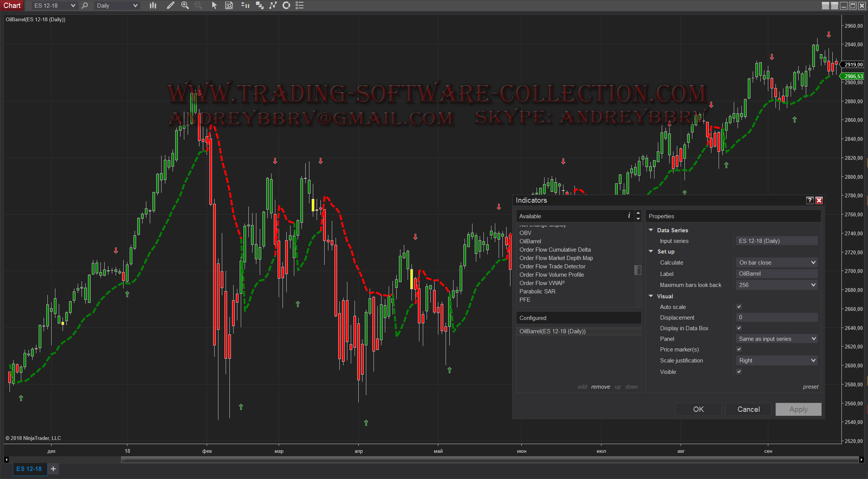Open the drawing tools pencil icon
This screenshot has width=868, height=479.
(171, 5)
